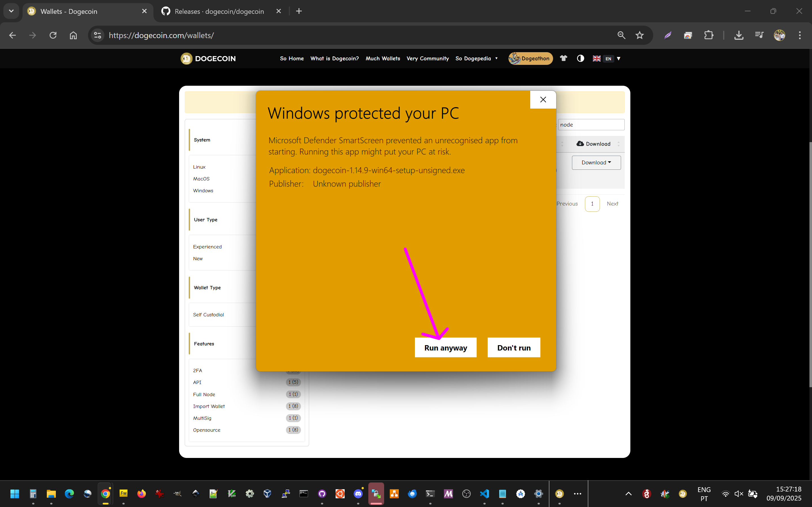Click the Don't run button
Image resolution: width=812 pixels, height=507 pixels.
pyautogui.click(x=514, y=347)
